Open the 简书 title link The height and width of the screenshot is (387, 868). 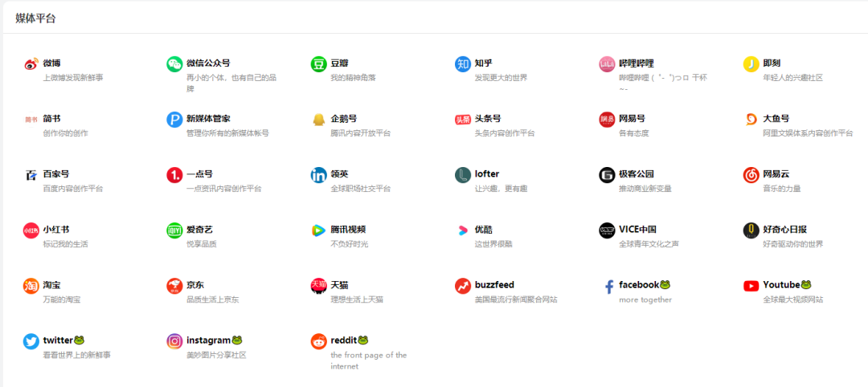coord(52,118)
